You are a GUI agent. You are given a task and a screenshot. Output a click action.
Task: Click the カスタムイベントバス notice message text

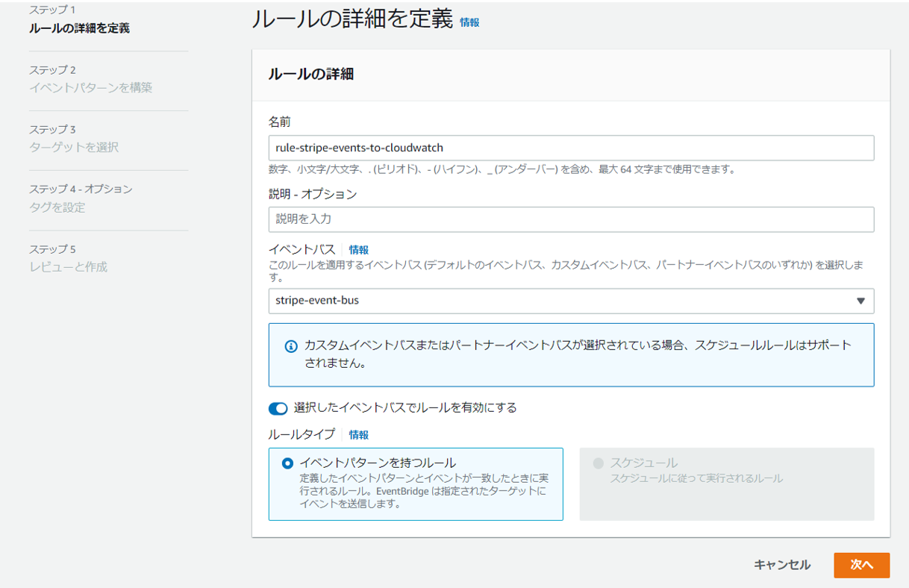578,354
